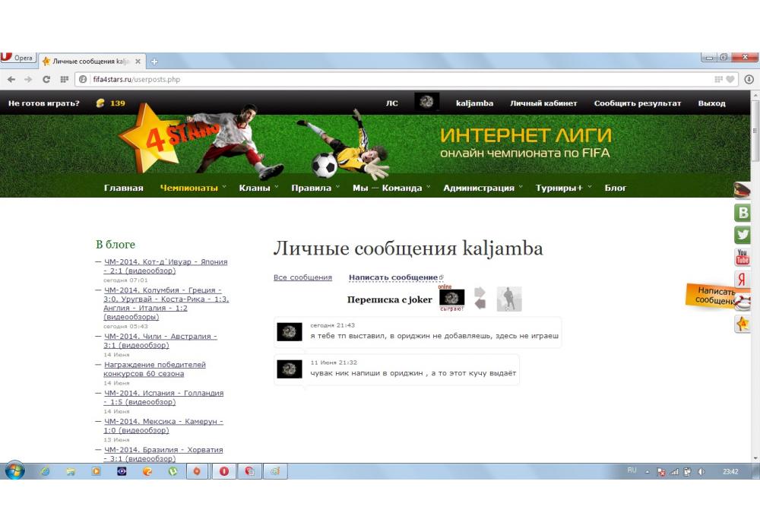Toggle the 'Не готов играть?' status
The width and height of the screenshot is (760, 532).
[44, 103]
